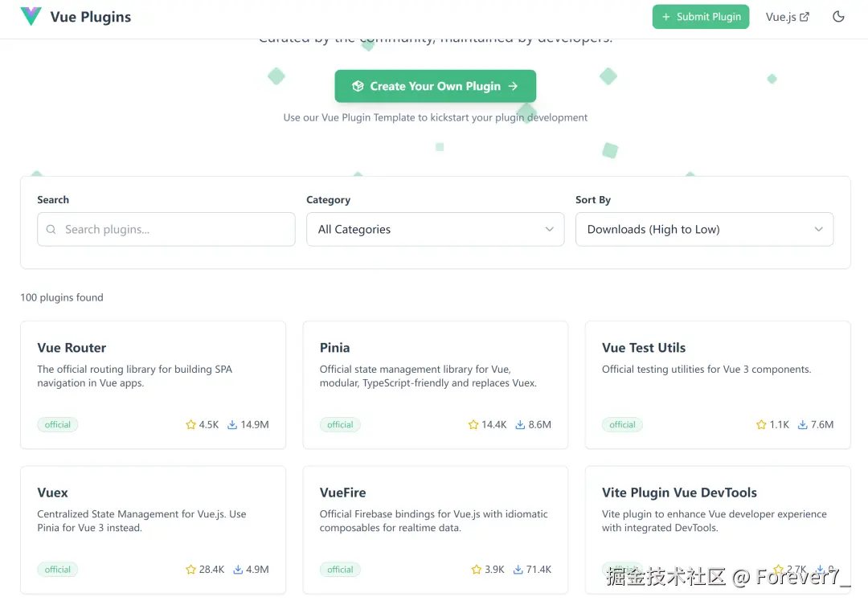Open the Pinia plugin card title
Screen dimensions: 868x605
click(334, 348)
